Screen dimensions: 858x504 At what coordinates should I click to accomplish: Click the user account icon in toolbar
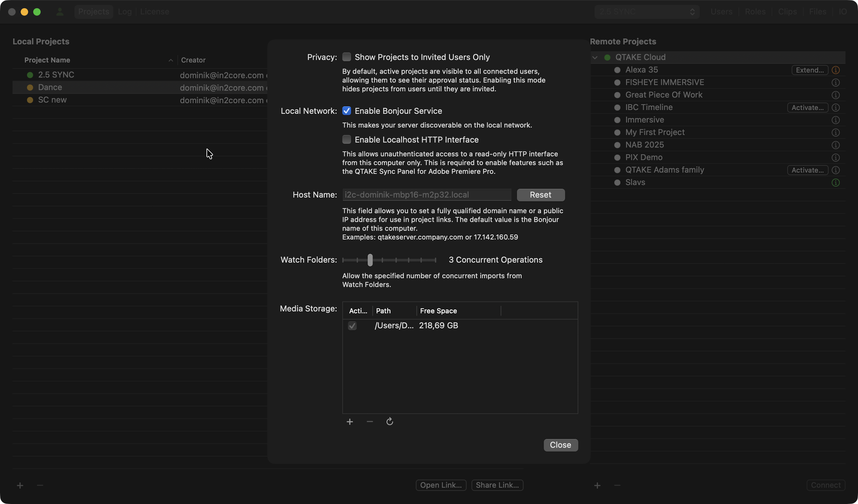pos(60,12)
